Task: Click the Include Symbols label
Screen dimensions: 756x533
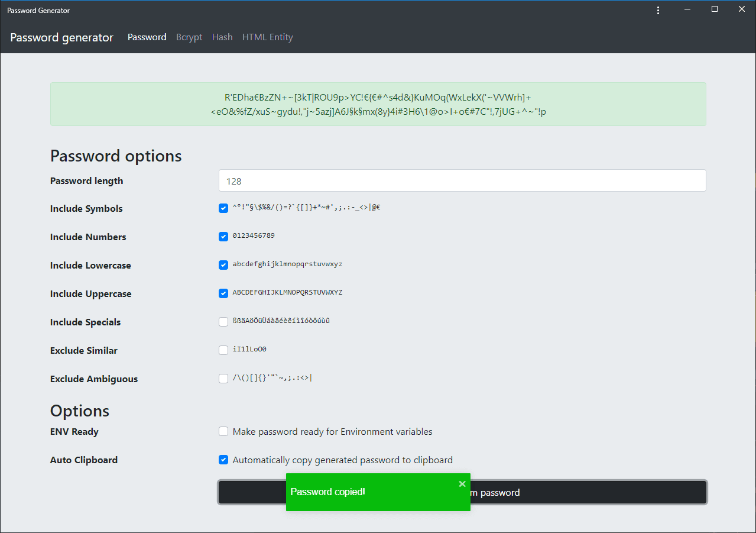Action: 86,209
